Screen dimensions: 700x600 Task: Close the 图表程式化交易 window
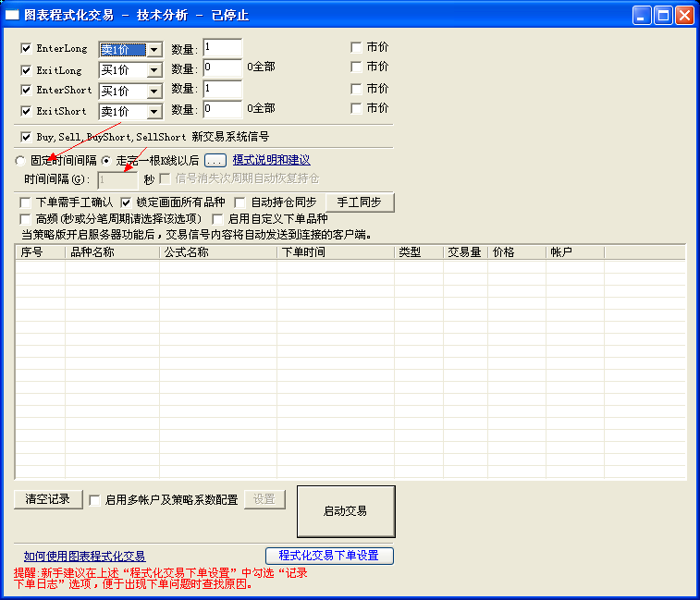(x=684, y=15)
